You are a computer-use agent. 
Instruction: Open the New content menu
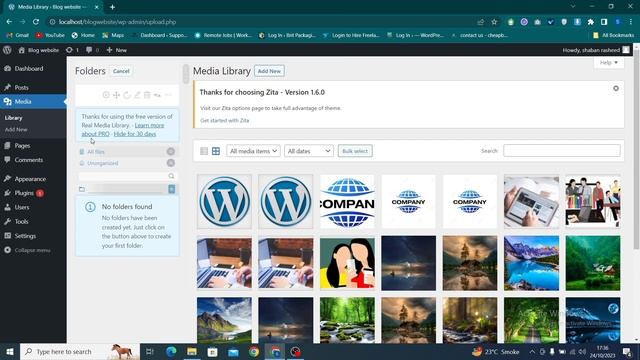(117, 50)
